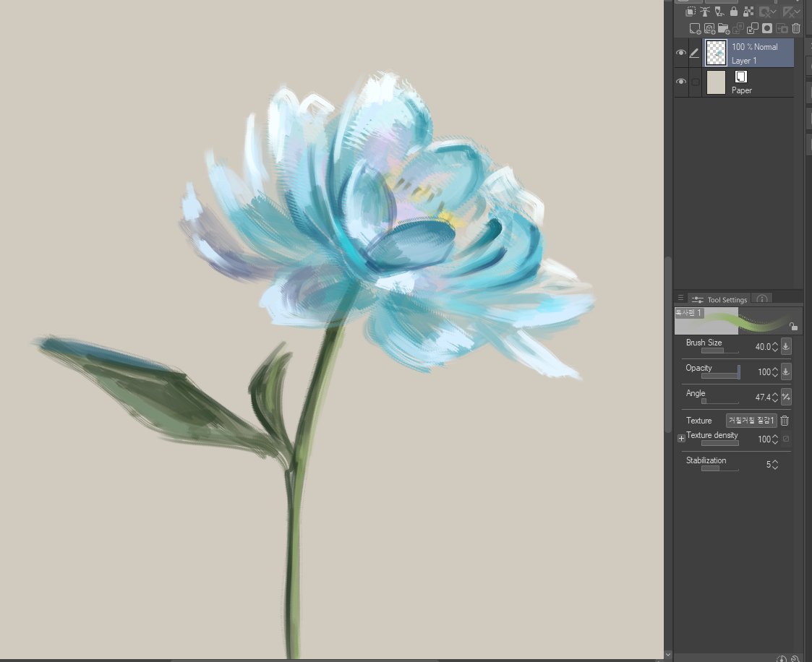Click the Paper layer page icon
Image resolution: width=812 pixels, height=662 pixels.
(741, 77)
